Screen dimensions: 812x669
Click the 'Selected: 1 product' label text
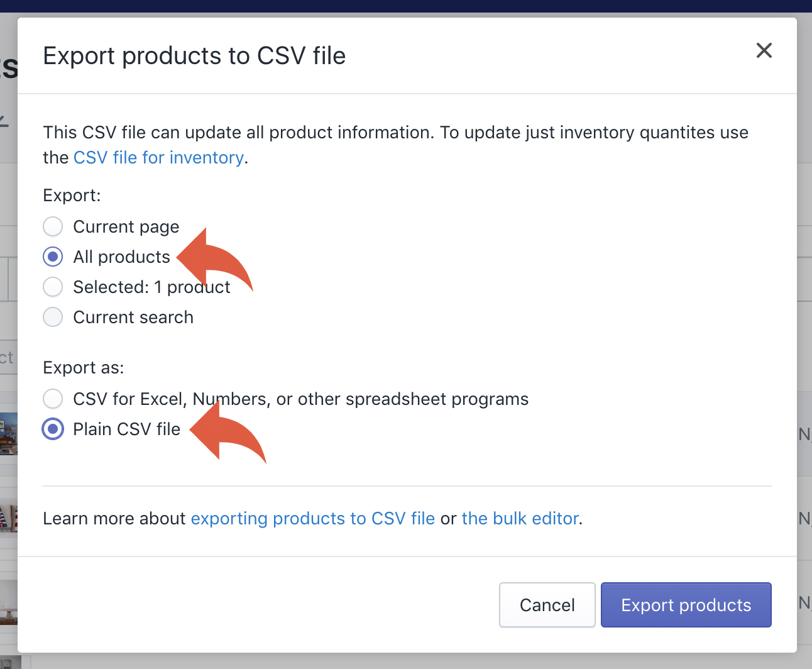[x=151, y=287]
